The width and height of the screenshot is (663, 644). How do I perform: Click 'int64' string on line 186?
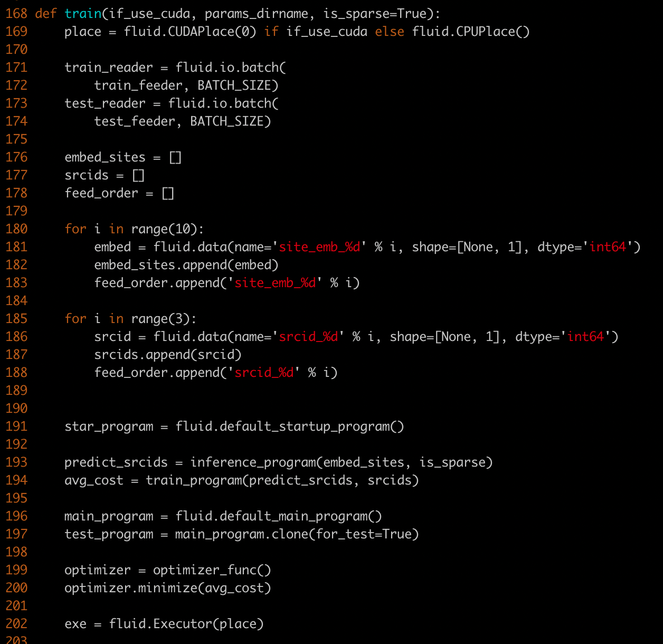(585, 336)
